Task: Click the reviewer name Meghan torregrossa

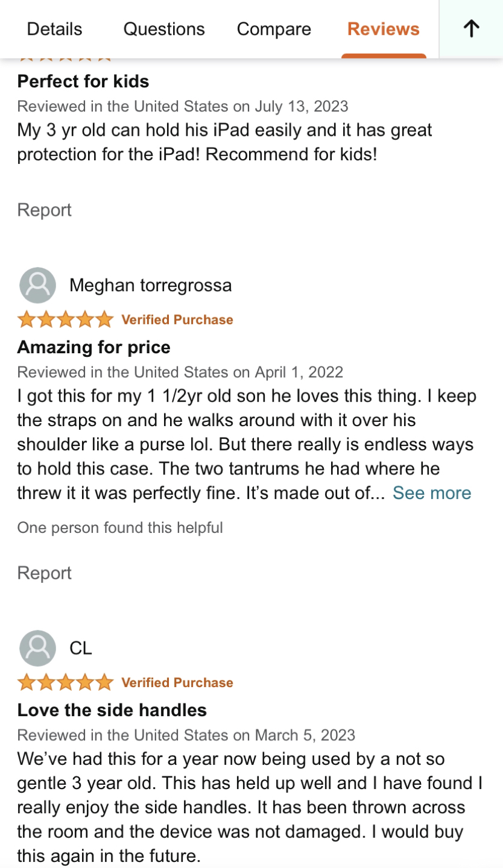Action: [x=151, y=285]
